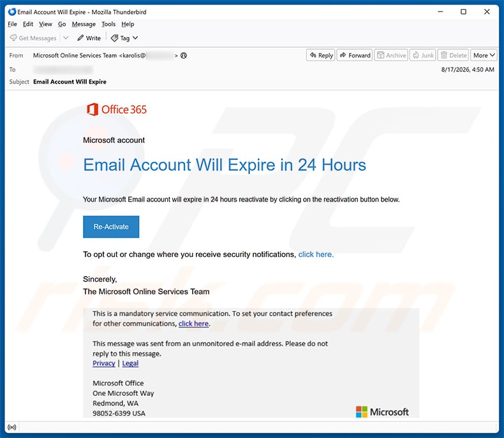504x438 pixels.
Task: Click the subject text Email Account Will Expire
Action: click(x=70, y=82)
